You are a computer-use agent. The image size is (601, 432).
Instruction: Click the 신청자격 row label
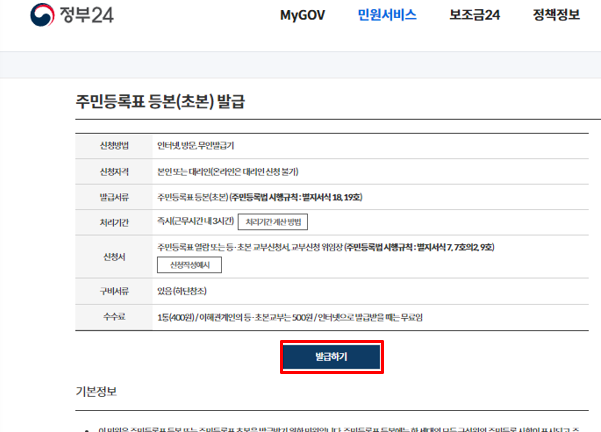(x=114, y=172)
